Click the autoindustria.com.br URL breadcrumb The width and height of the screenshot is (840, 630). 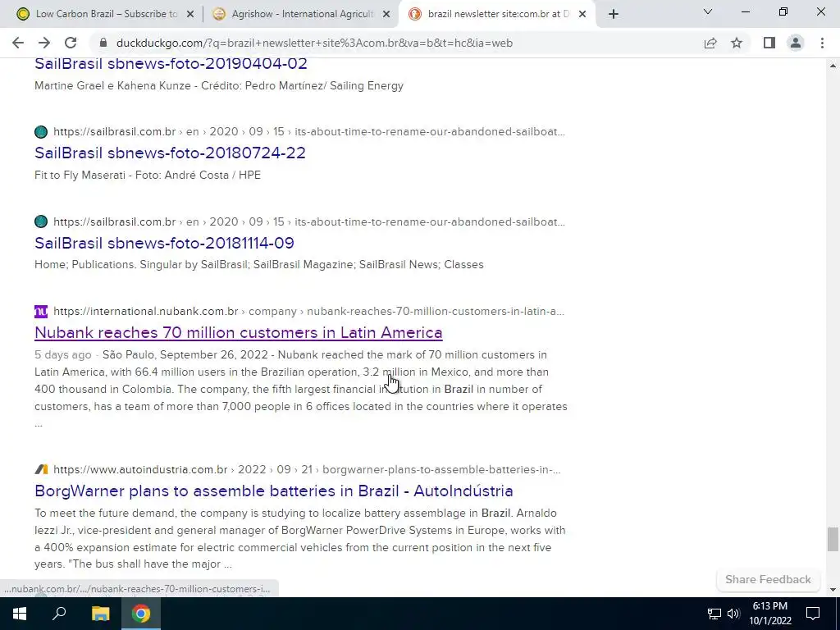[x=307, y=469]
